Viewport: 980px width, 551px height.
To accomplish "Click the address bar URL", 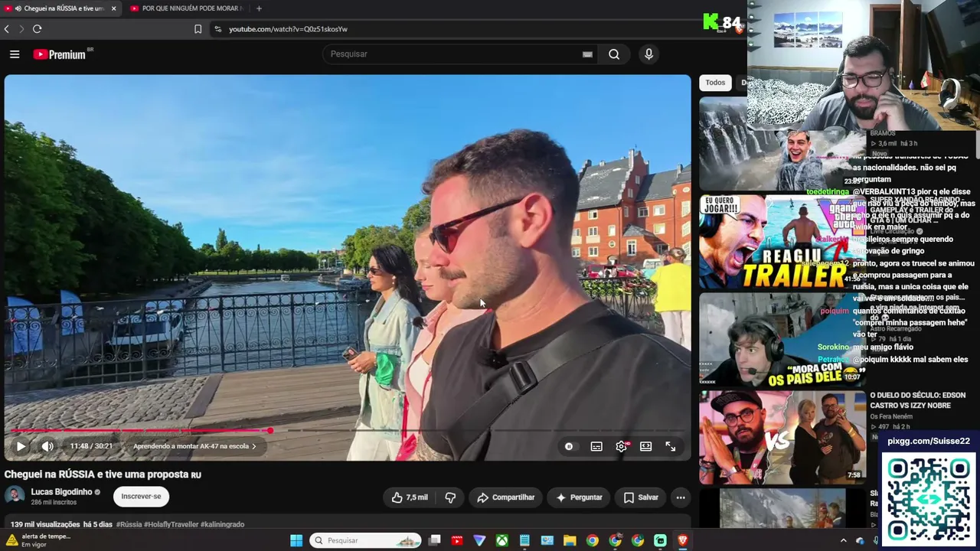I will coord(288,29).
